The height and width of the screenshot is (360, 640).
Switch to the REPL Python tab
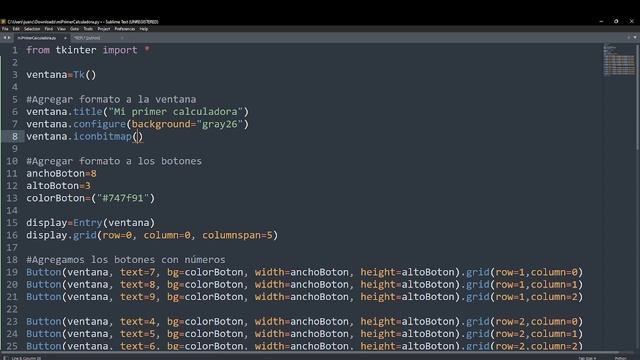point(87,38)
